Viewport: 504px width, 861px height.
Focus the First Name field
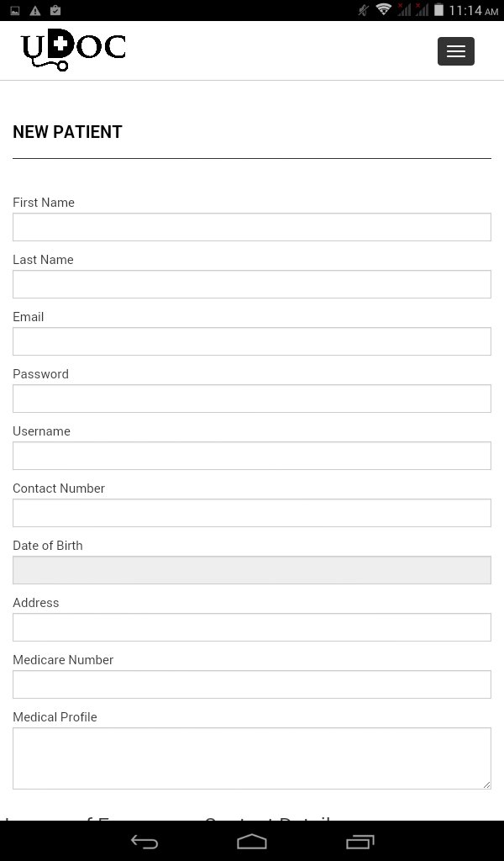(x=252, y=227)
